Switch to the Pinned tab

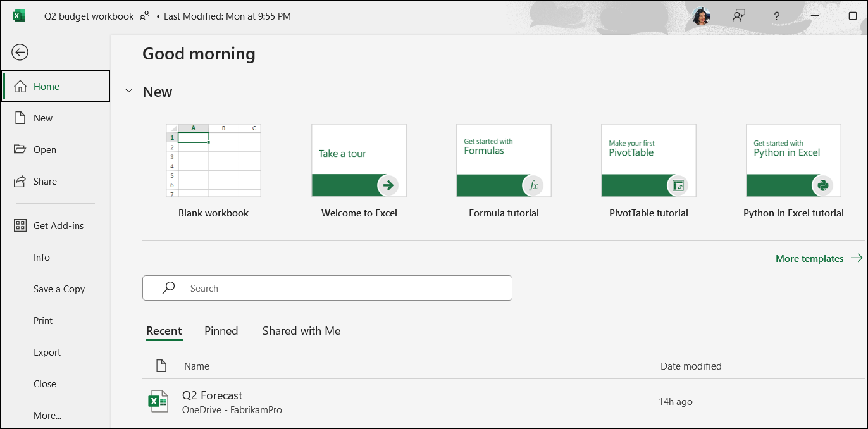click(221, 330)
